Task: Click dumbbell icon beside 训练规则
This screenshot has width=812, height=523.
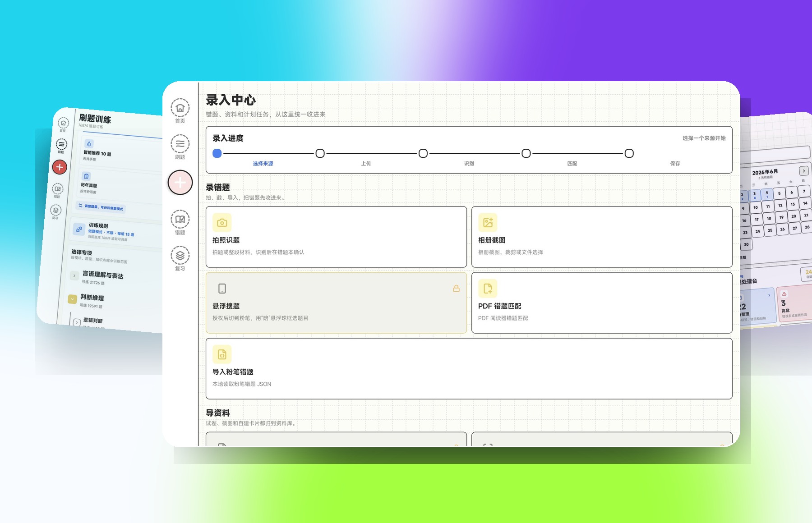Action: [x=79, y=229]
